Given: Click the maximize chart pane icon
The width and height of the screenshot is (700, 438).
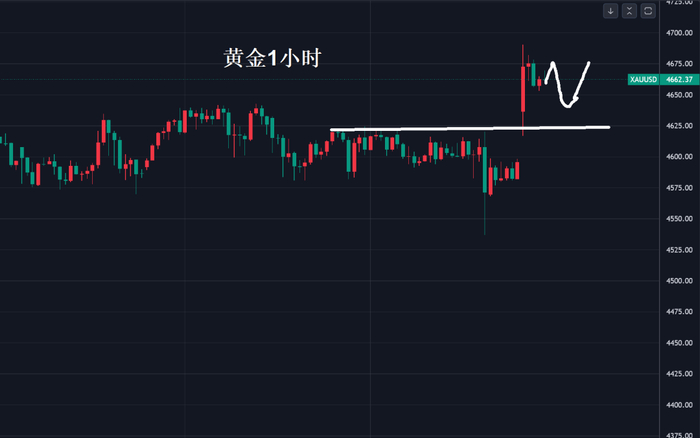Looking at the screenshot, I should pyautogui.click(x=647, y=11).
